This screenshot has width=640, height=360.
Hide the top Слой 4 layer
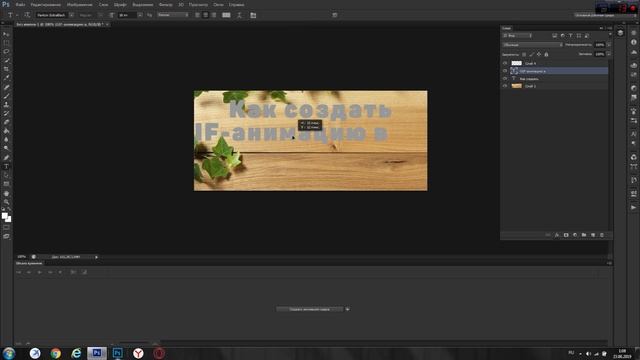coord(505,63)
